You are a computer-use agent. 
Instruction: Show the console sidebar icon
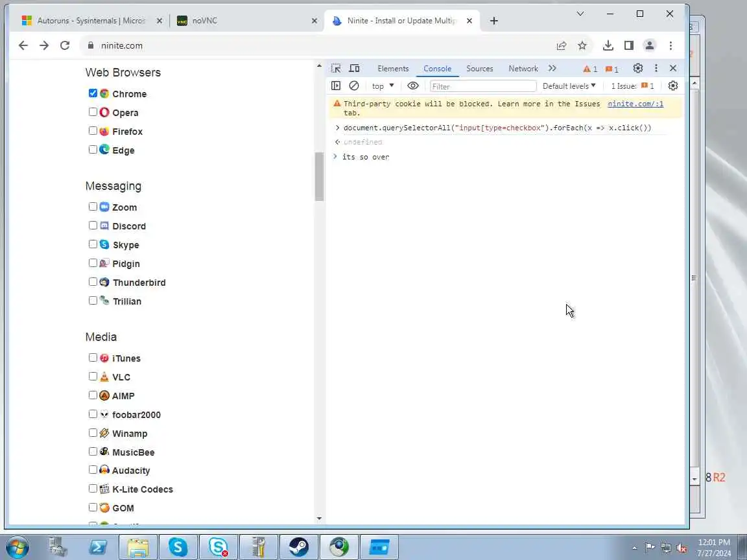tap(336, 86)
